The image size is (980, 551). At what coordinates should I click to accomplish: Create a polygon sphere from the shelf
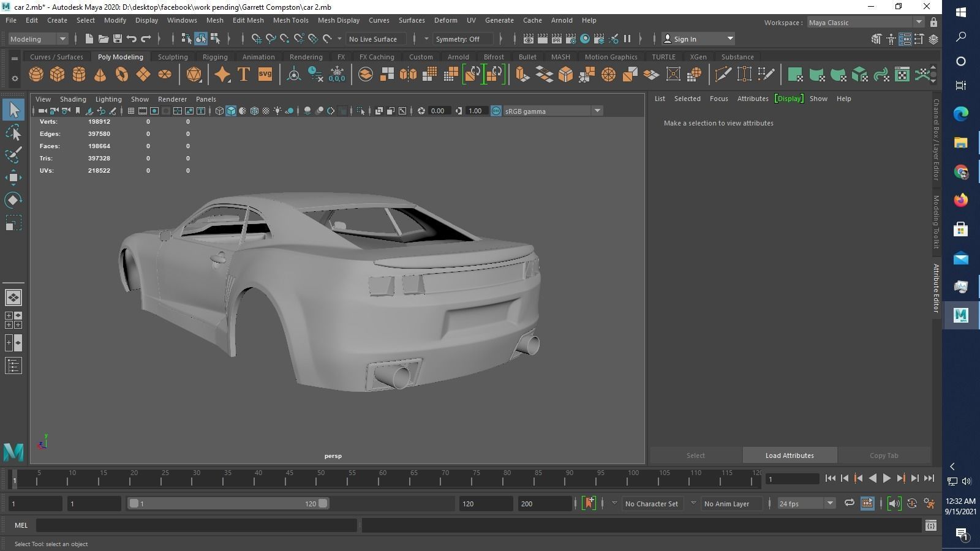(x=36, y=75)
